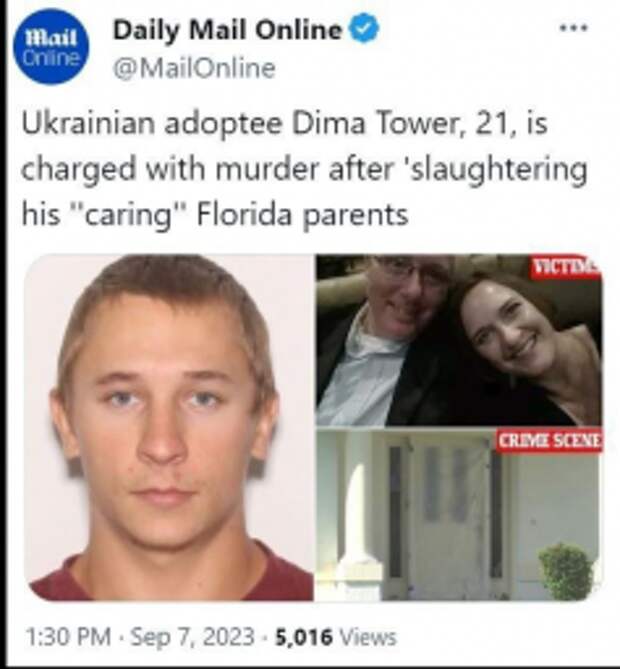The height and width of the screenshot is (669, 620).
Task: Click the red VICTIMS label
Action: click(x=566, y=268)
